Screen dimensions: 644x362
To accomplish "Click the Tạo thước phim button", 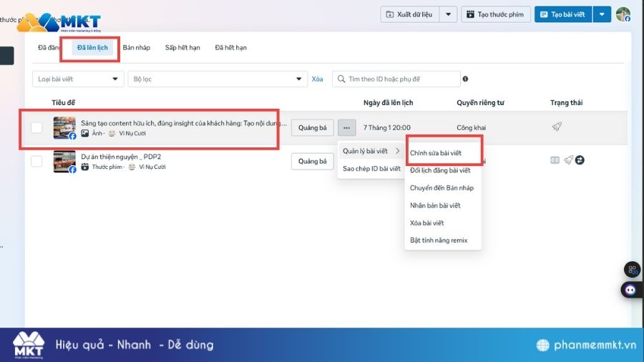I will tap(496, 14).
